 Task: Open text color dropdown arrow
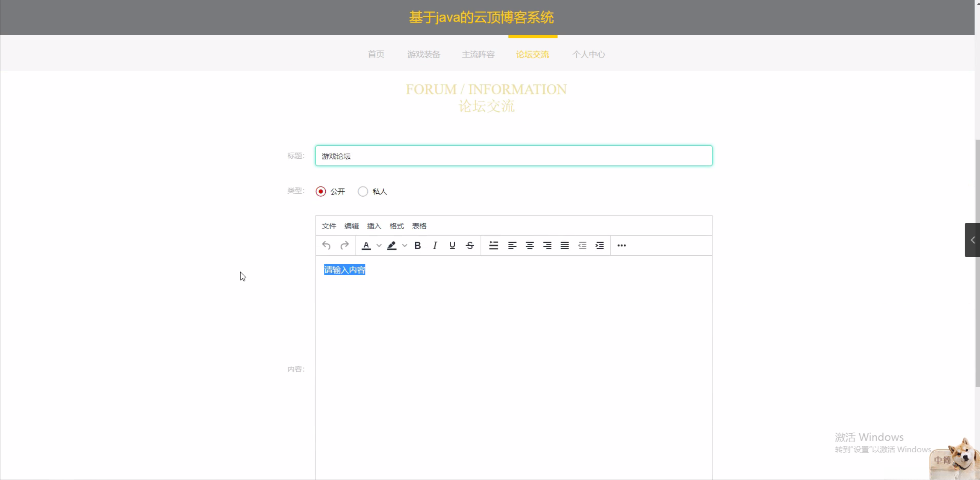379,245
